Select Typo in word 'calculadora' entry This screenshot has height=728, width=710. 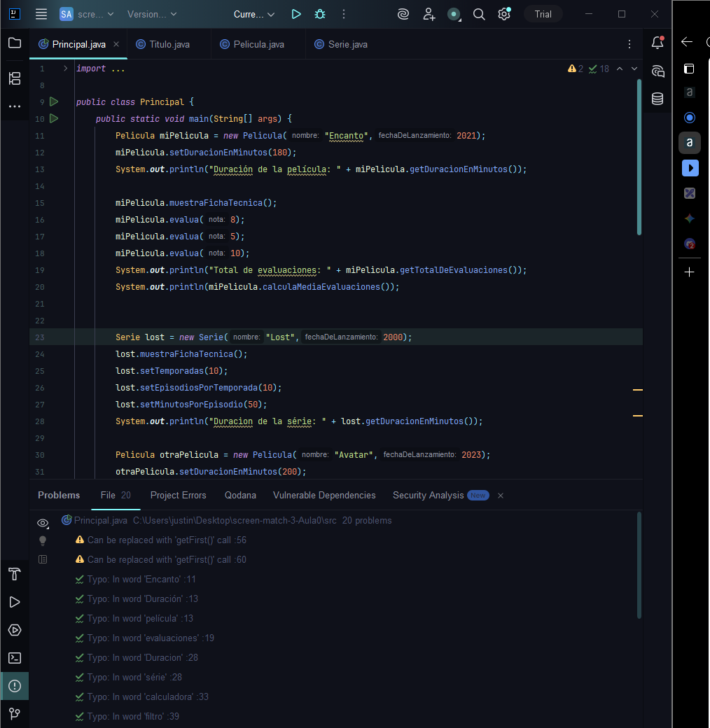[x=142, y=697]
